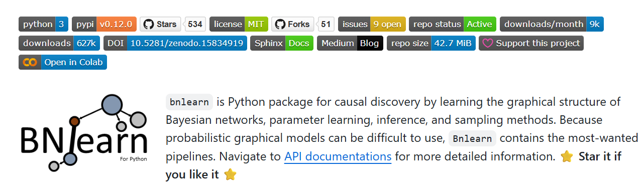
Task: Click the GitHub Stars badge icon
Action: pyautogui.click(x=148, y=24)
